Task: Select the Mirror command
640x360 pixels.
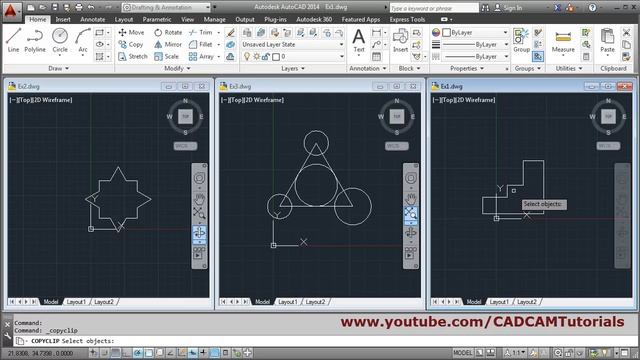Action: tap(168, 44)
